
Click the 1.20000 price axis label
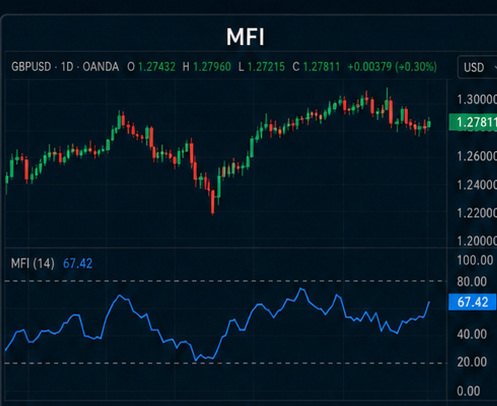(477, 241)
